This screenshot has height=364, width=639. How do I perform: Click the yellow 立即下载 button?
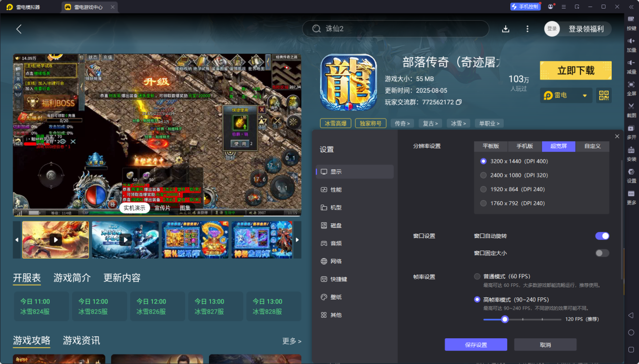coord(575,71)
